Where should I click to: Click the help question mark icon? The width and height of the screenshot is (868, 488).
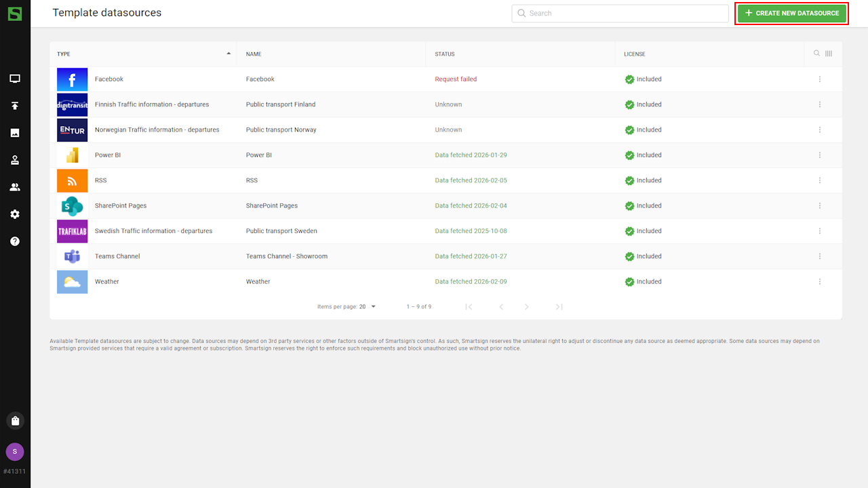click(15, 241)
